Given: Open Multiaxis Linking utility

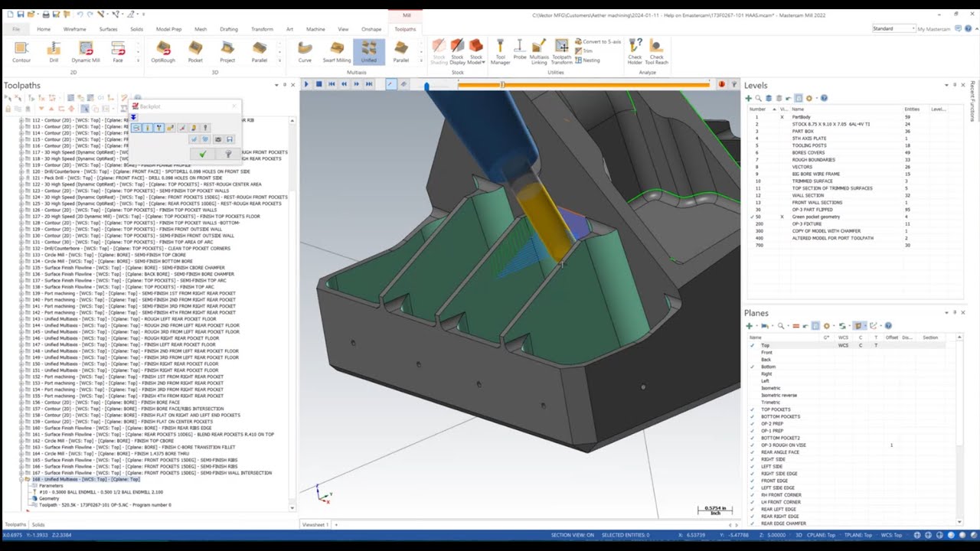Looking at the screenshot, I should click(539, 51).
